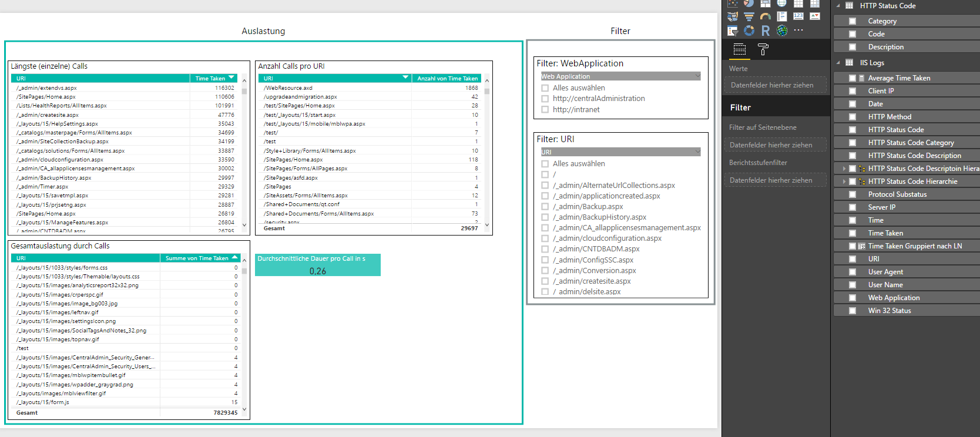Check /_admin/createsite.aspx in the URI filter
980x437 pixels.
tap(545, 281)
